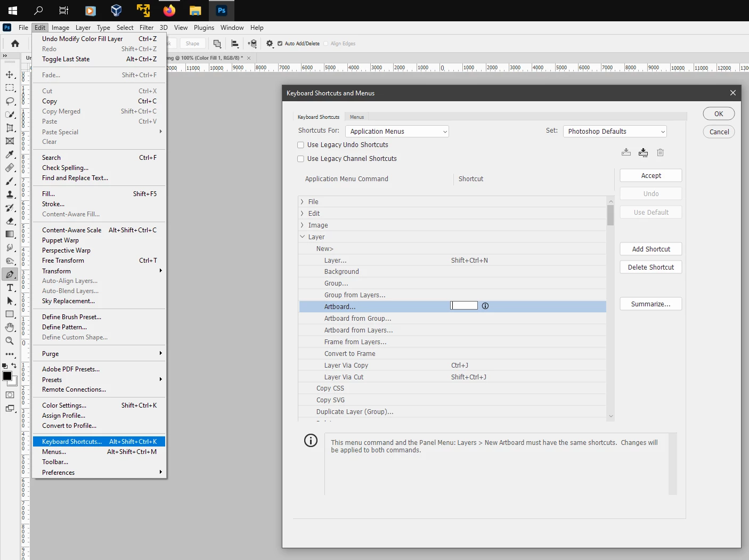Open the Purge submenu

pyautogui.click(x=99, y=354)
